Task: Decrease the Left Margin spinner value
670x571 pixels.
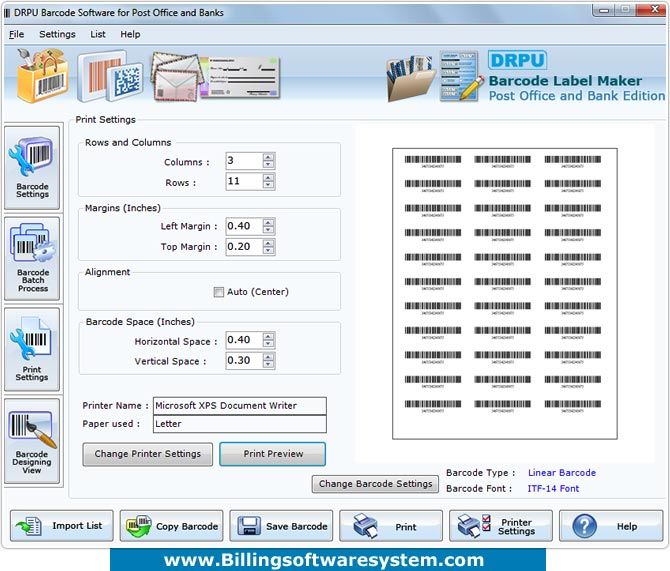Action: pyautogui.click(x=268, y=230)
